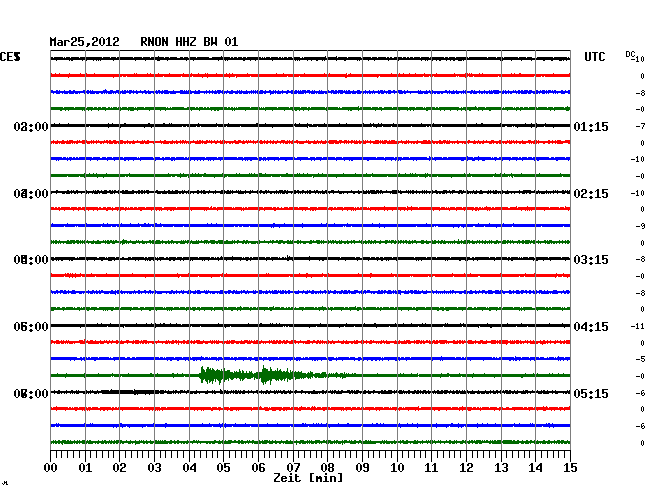Click the 02 minute axis label
Viewport: 650px width, 494px height.
[x=119, y=468]
